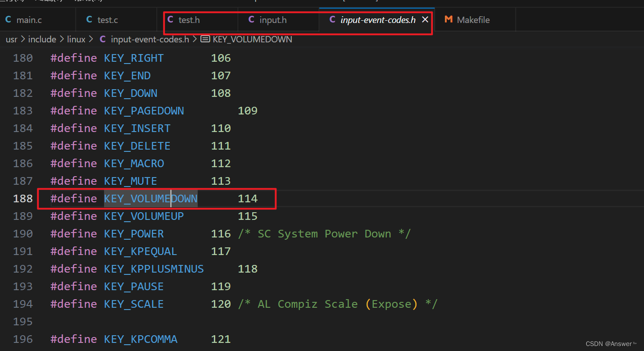Click line number 195 in the gutter
Screen dimensions: 644x351
[23, 322]
